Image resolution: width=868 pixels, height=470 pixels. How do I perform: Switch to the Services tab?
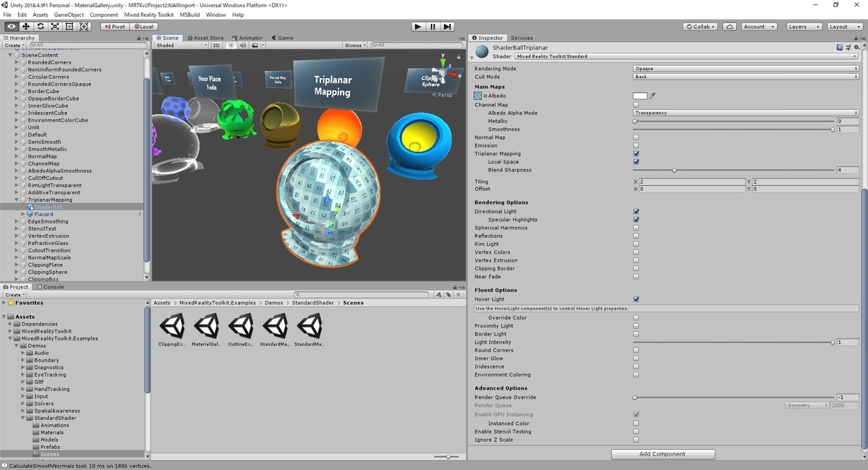[522, 38]
